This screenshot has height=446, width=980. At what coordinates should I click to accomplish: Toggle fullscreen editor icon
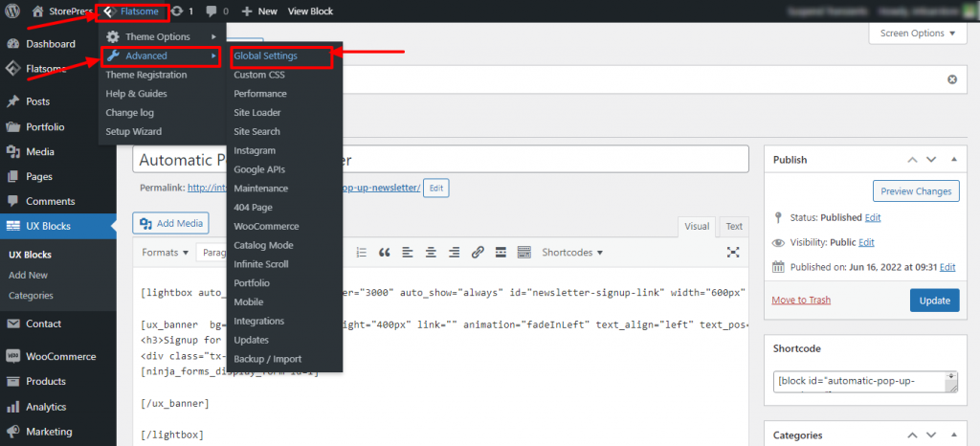tap(733, 252)
